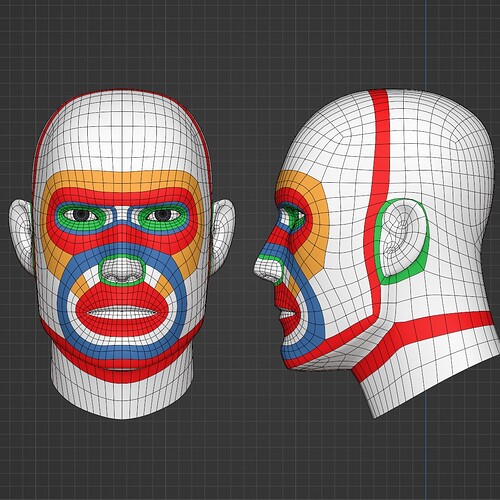
Task: Select the side-view head's ear mesh
Action: coord(402,237)
